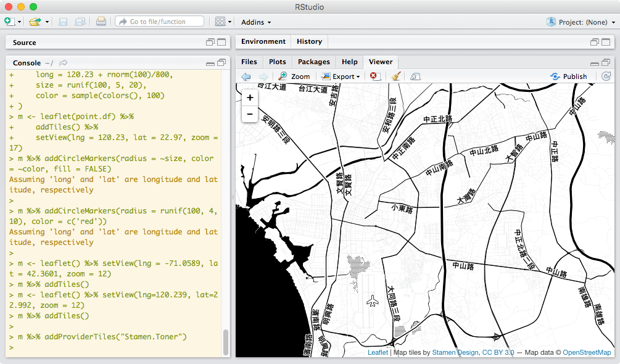The width and height of the screenshot is (620, 364).
Task: Click the Go to file/function field
Action: 159,22
